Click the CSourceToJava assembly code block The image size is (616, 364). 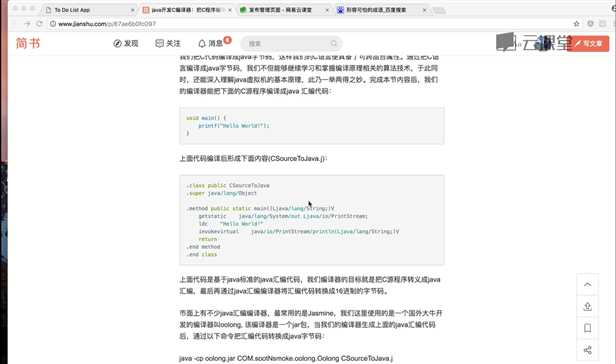(x=312, y=220)
